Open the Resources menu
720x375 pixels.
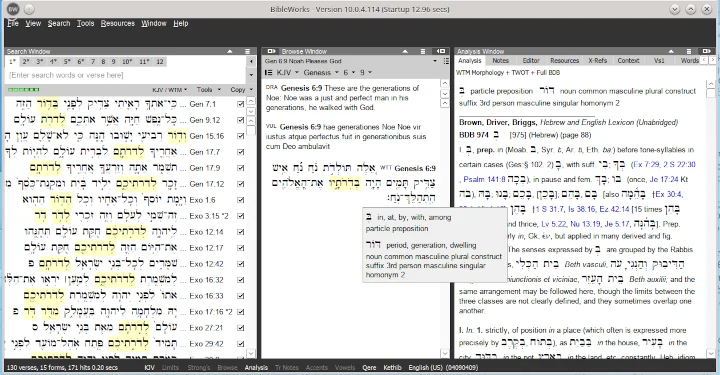click(x=118, y=23)
